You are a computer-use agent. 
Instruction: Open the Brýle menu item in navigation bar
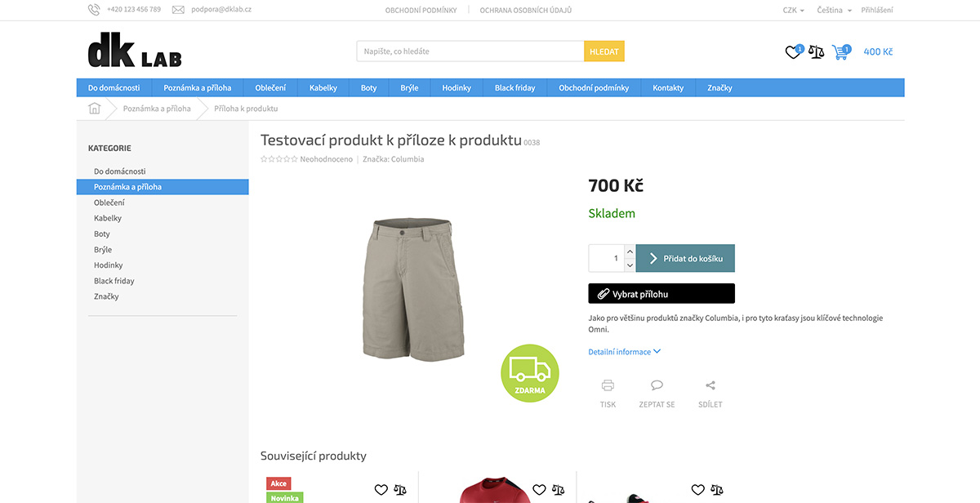click(409, 87)
